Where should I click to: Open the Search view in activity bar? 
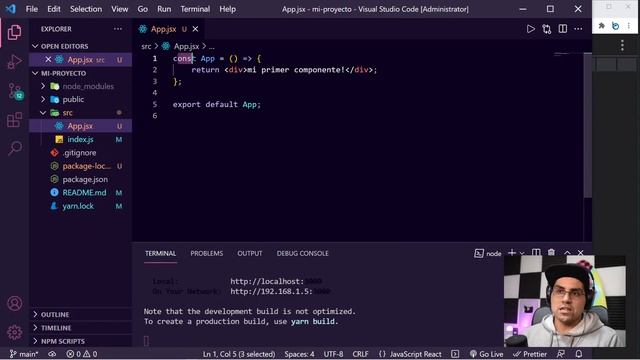15,148
